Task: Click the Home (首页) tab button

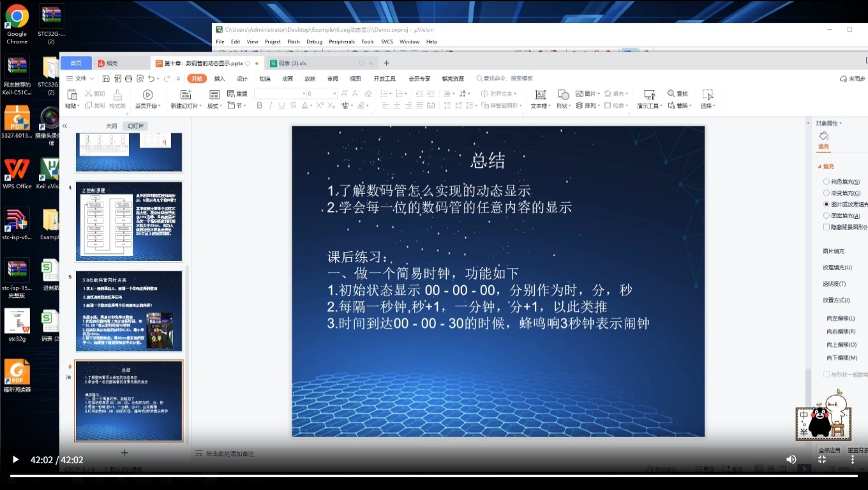Action: click(76, 63)
